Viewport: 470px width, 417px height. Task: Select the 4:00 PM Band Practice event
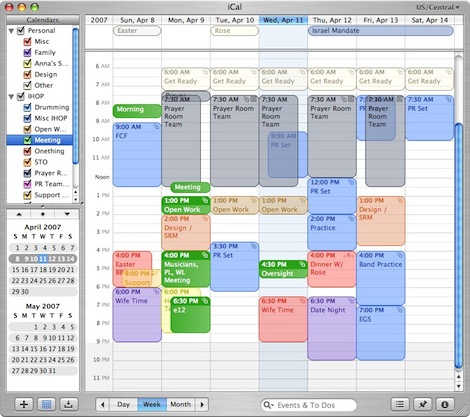pyautogui.click(x=381, y=278)
